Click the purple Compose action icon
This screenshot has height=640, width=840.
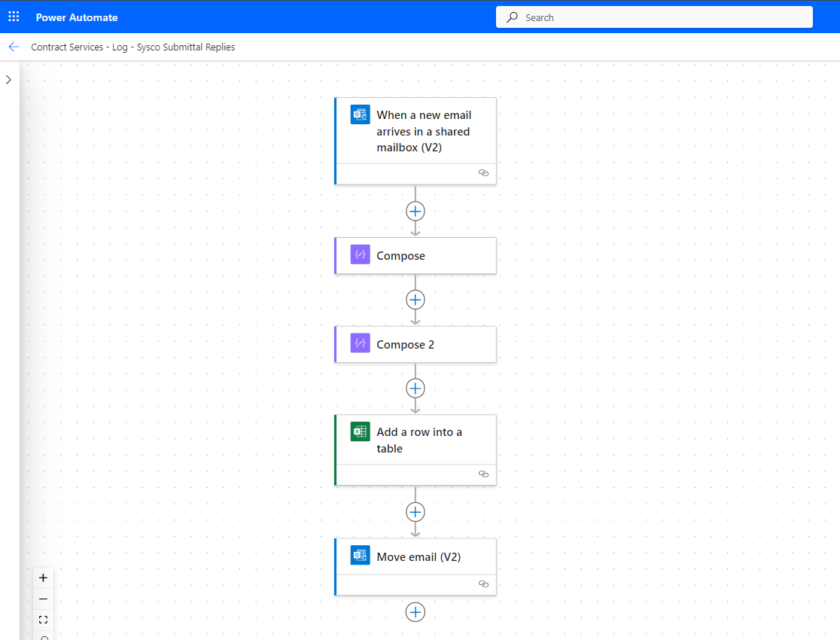(x=360, y=254)
